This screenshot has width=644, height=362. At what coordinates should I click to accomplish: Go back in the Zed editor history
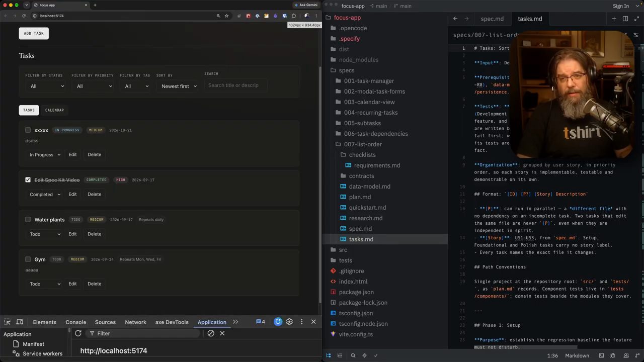point(455,19)
